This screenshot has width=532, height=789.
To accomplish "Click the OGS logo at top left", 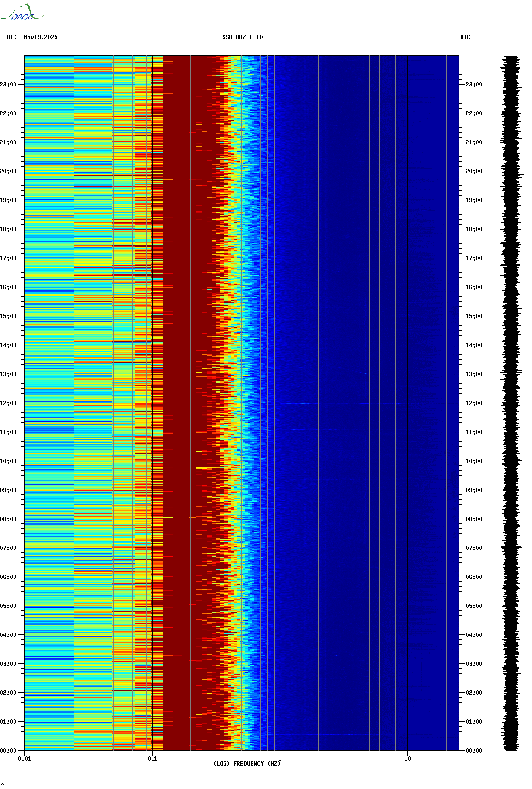I will click(22, 12).
